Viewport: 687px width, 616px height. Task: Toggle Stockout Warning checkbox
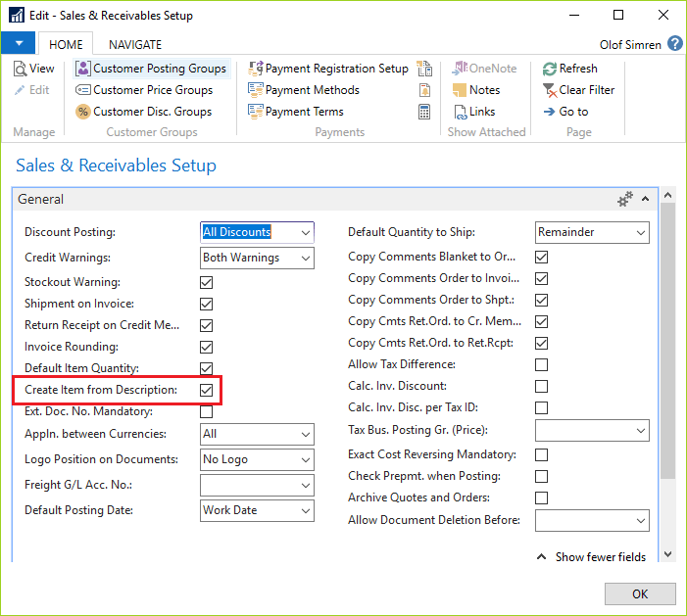[207, 282]
